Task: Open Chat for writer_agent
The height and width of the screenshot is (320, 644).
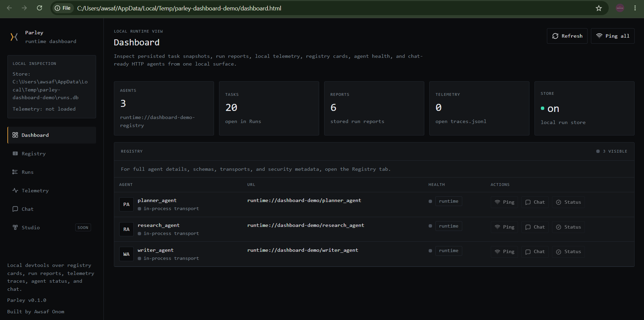Action: (535, 252)
